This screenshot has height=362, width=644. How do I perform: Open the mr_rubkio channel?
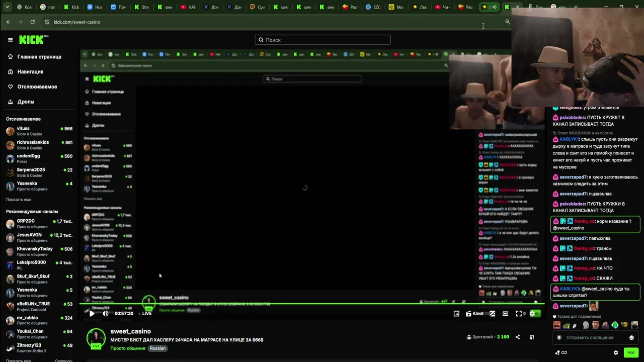[39, 320]
